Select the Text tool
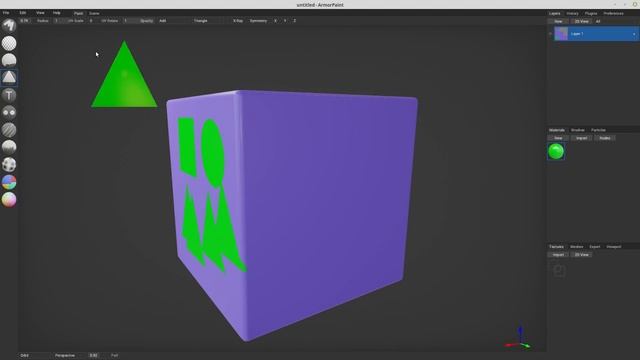This screenshot has width=640, height=360. (x=9, y=95)
